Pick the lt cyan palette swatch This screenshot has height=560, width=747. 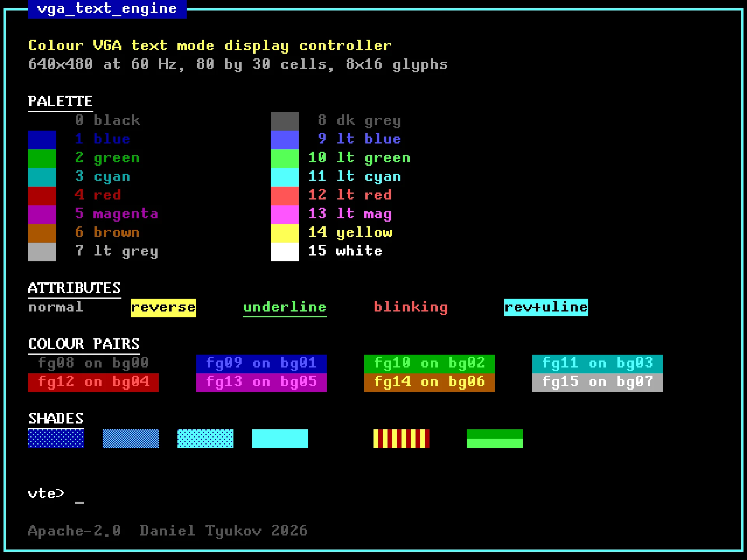(x=285, y=177)
